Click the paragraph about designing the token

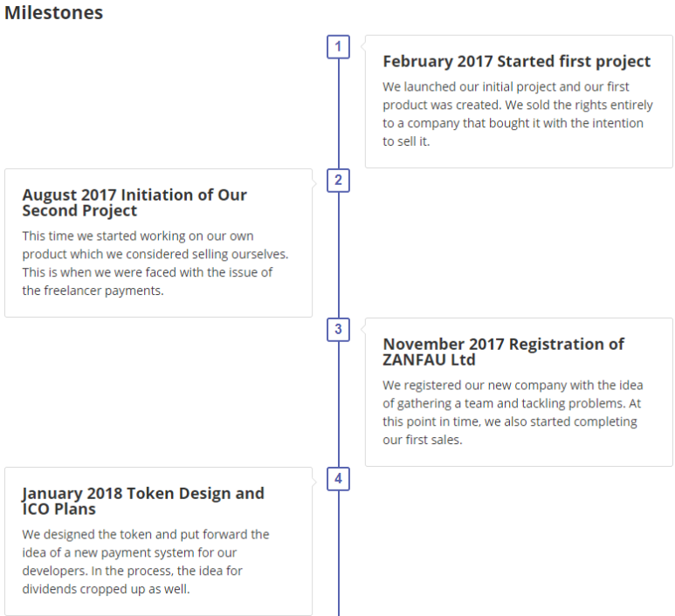point(146,562)
